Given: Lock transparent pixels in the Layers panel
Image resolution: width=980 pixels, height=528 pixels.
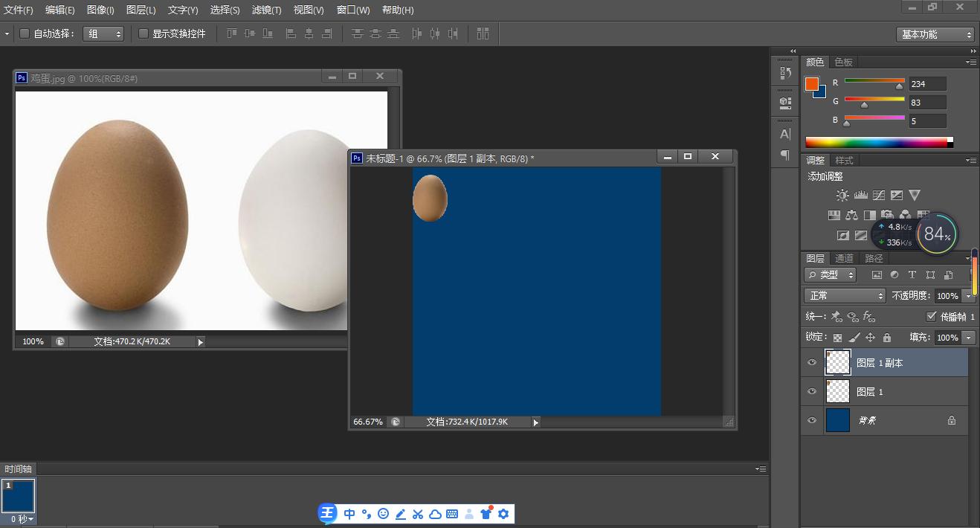Looking at the screenshot, I should pos(837,338).
